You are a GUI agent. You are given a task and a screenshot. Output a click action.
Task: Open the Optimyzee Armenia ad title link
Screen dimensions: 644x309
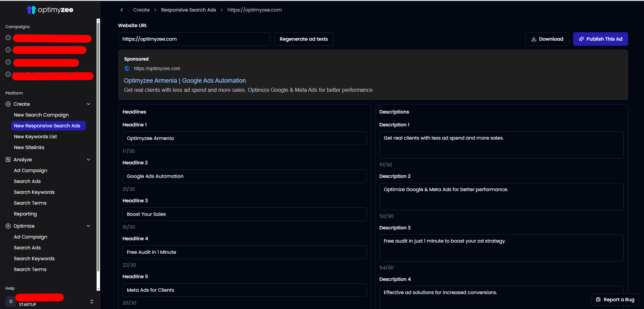pos(185,80)
